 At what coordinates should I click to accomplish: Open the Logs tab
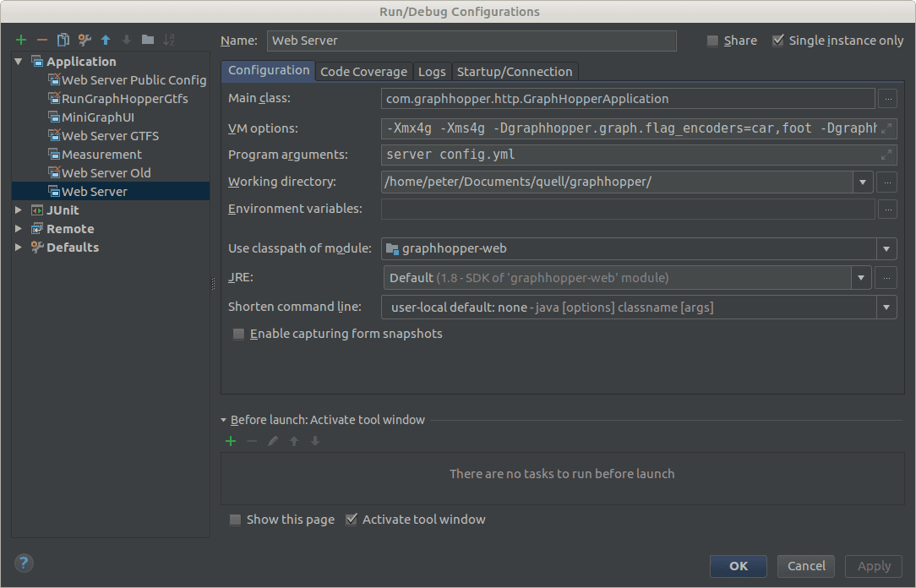(x=433, y=72)
